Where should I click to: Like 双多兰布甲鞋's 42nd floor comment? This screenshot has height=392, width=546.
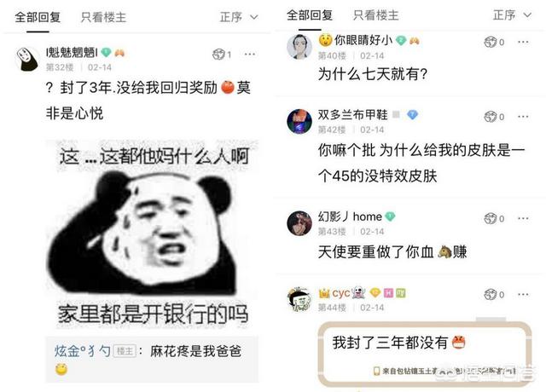pyautogui.click(x=494, y=117)
